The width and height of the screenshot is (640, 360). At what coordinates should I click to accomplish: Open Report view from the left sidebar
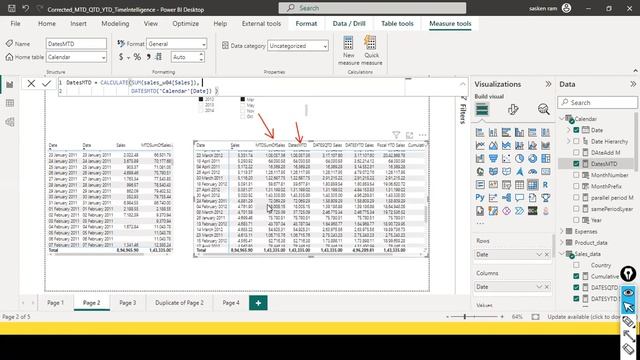(x=10, y=84)
